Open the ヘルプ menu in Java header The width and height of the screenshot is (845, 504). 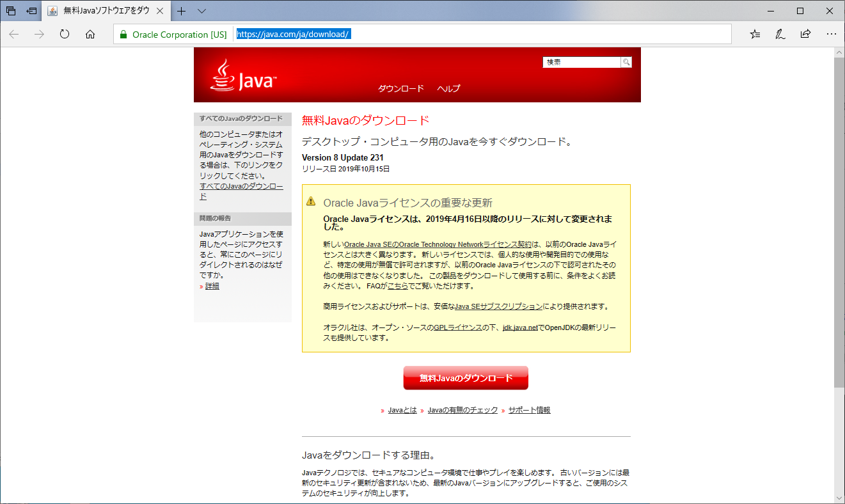point(448,88)
